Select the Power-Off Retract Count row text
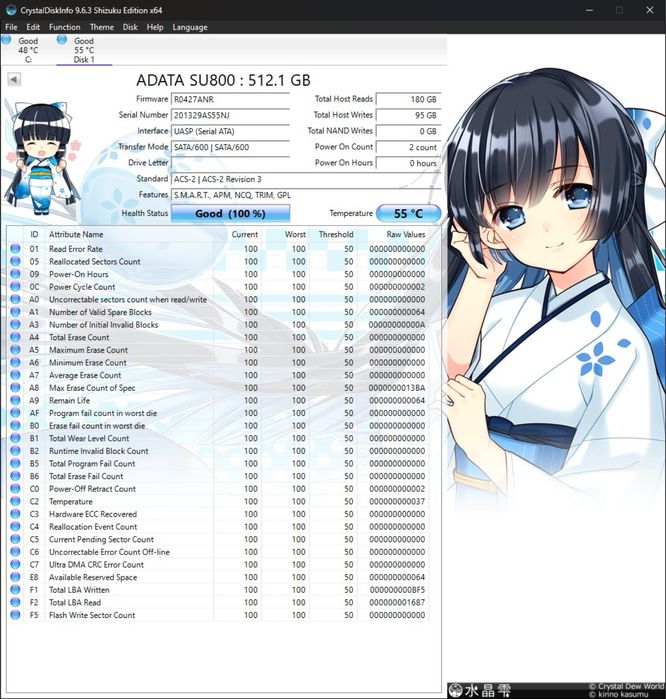The width and height of the screenshot is (666, 699). tap(92, 489)
